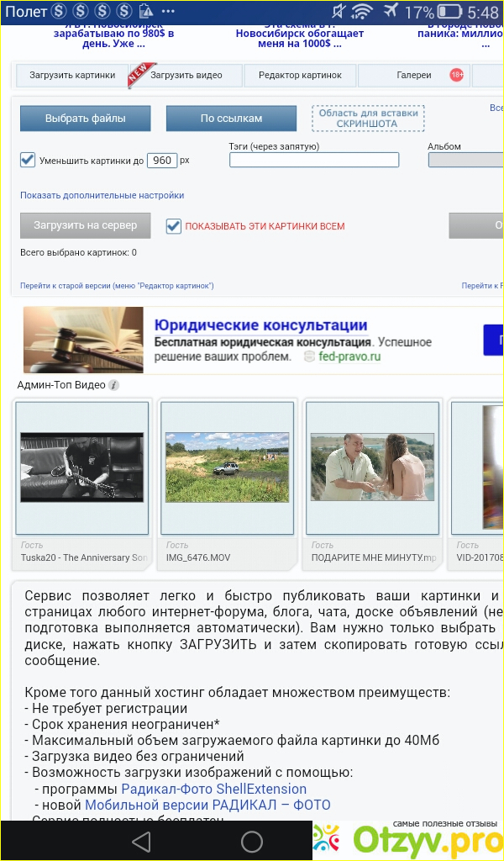Viewport: 504px width, 861px height.
Task: Toggle ПОКАЗЫВАТЬ ЭТИ КАРТИНКИ ВСЕМ checkbox
Action: (174, 226)
